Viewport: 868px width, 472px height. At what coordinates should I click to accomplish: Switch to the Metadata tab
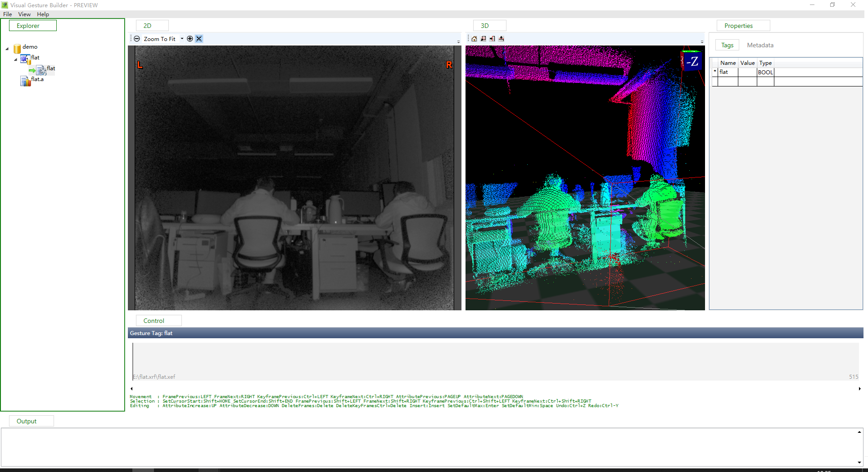click(x=760, y=45)
